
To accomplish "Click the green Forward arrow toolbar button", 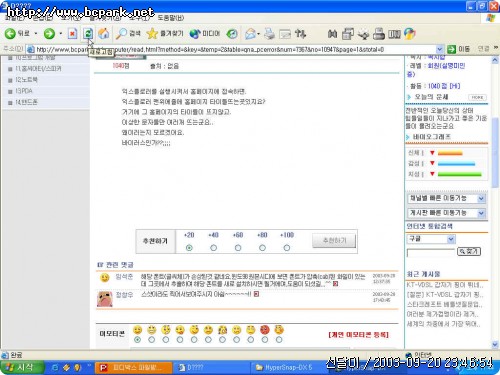I will click(49, 33).
